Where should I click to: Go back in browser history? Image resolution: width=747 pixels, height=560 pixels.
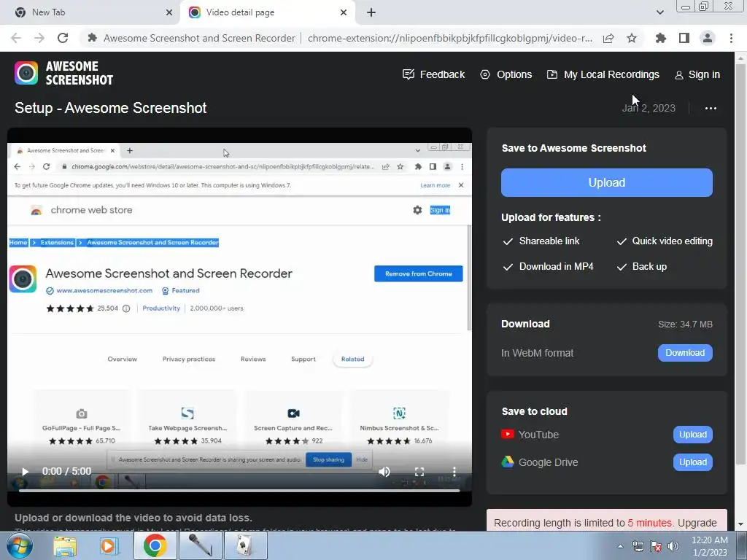(x=16, y=38)
